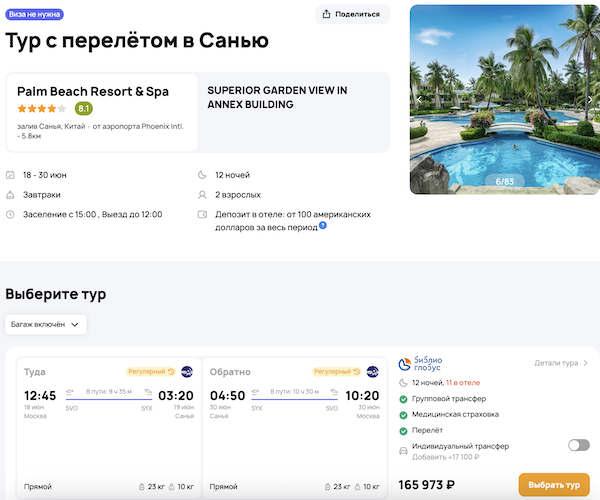The image size is (600, 500).
Task: Click the Регулярный badge on Обратно flight
Action: 336,371
